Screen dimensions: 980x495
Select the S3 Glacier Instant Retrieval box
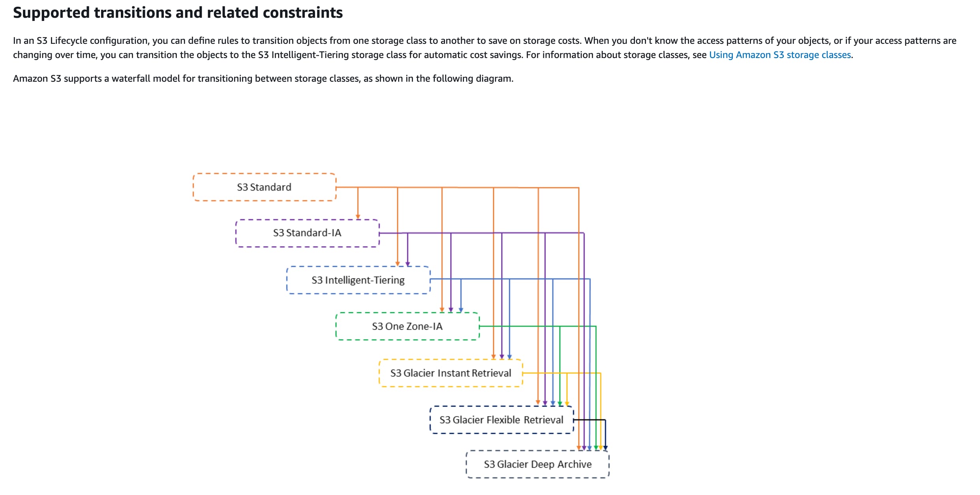click(x=451, y=373)
